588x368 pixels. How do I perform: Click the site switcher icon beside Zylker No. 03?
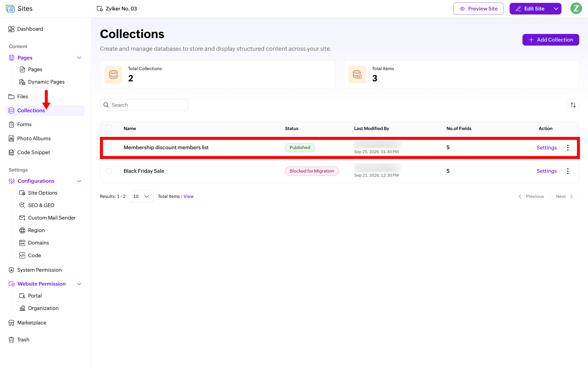click(x=100, y=9)
